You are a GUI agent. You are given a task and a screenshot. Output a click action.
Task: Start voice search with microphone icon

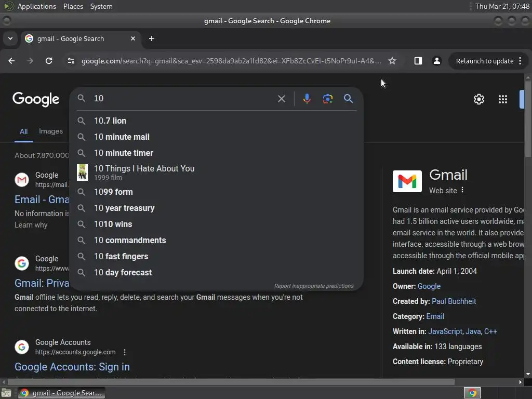(307, 99)
